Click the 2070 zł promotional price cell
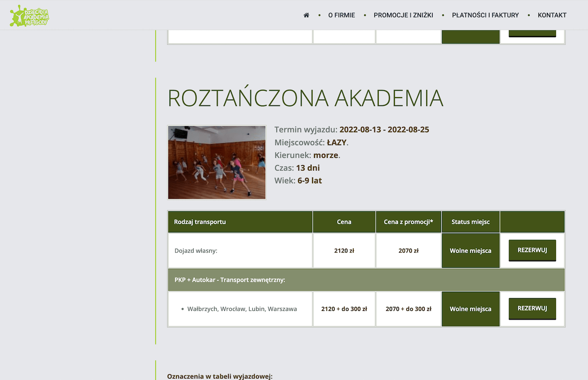The image size is (588, 380). tap(408, 251)
